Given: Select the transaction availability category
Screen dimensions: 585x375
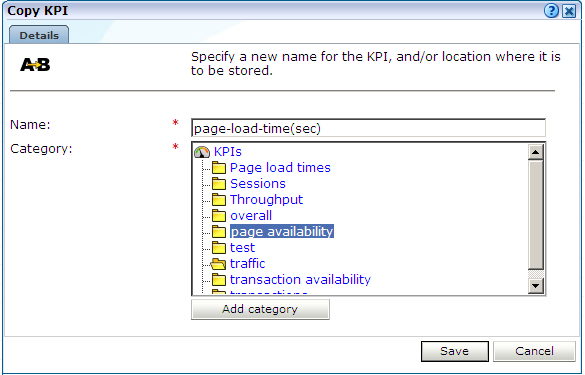Looking at the screenshot, I should point(300,279).
